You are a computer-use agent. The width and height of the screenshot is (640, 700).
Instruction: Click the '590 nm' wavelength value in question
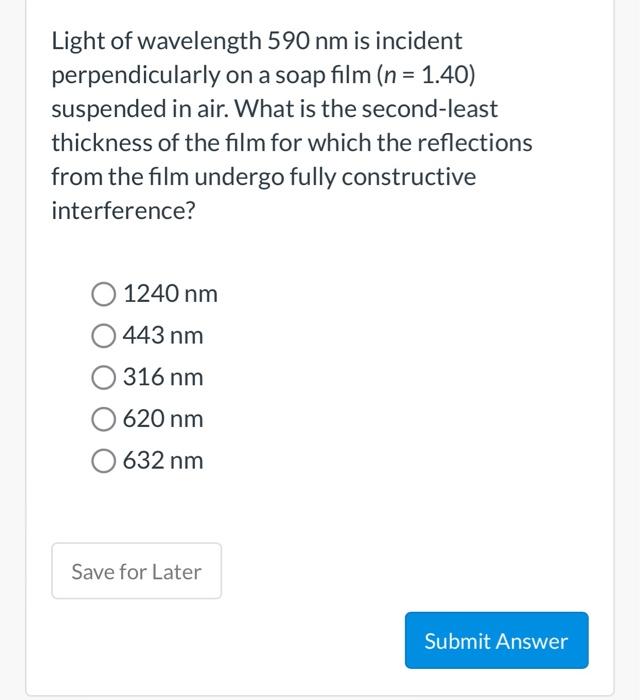(x=308, y=41)
